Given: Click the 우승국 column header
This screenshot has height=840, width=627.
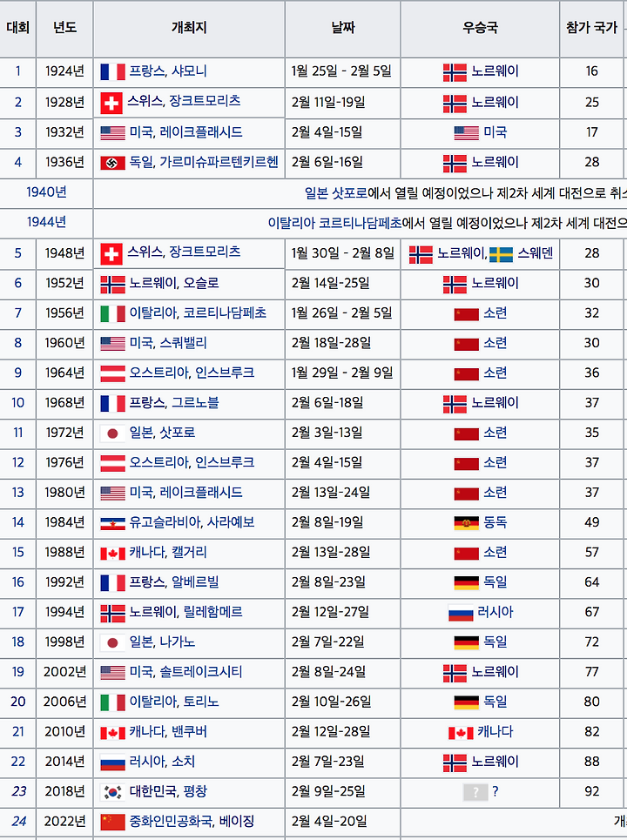Looking at the screenshot, I should [x=480, y=28].
